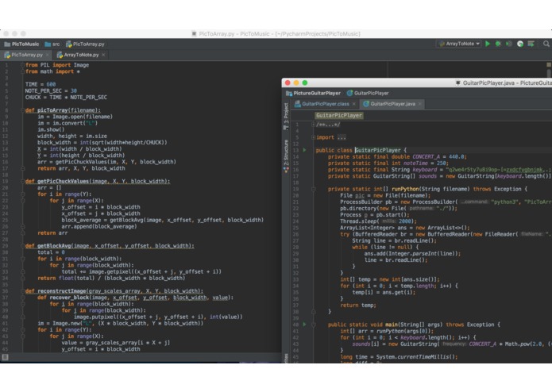The height and width of the screenshot is (392, 552).
Task: Click the 'return arr, X, Y, block_width' line
Action: [81, 168]
